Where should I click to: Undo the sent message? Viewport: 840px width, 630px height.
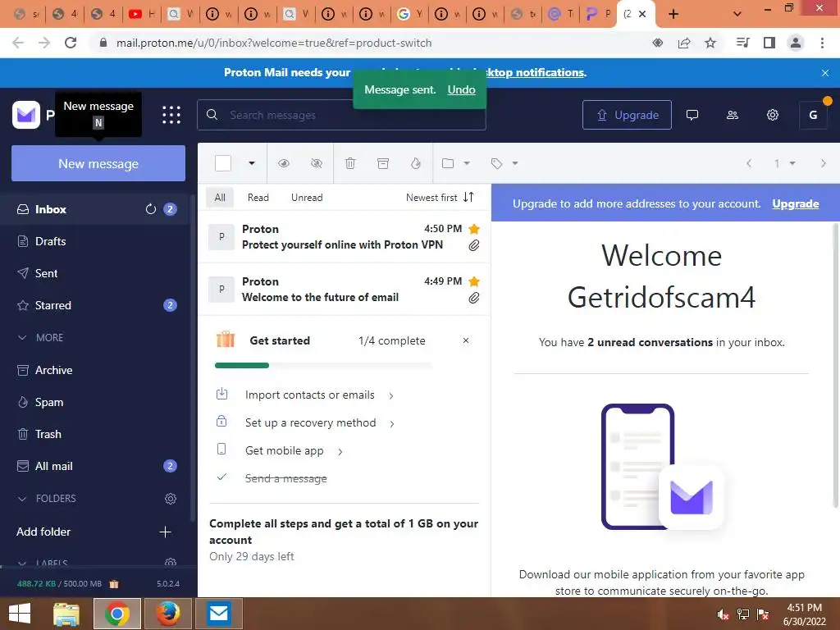pyautogui.click(x=461, y=89)
